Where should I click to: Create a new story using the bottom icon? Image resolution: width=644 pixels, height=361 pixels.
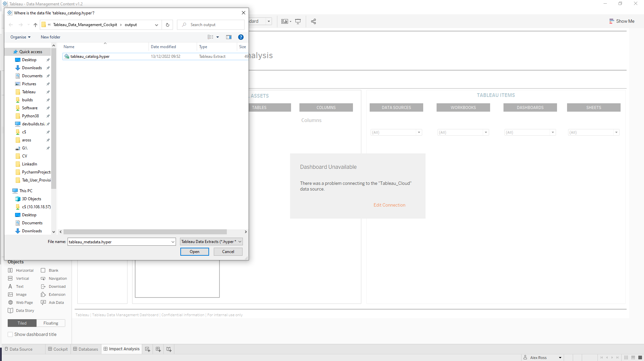(169, 349)
